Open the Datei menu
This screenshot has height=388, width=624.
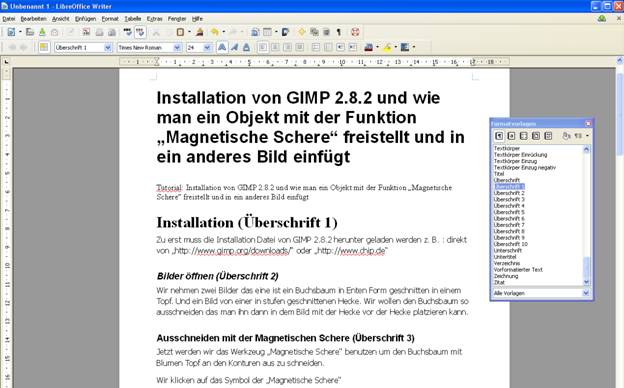pos(9,19)
